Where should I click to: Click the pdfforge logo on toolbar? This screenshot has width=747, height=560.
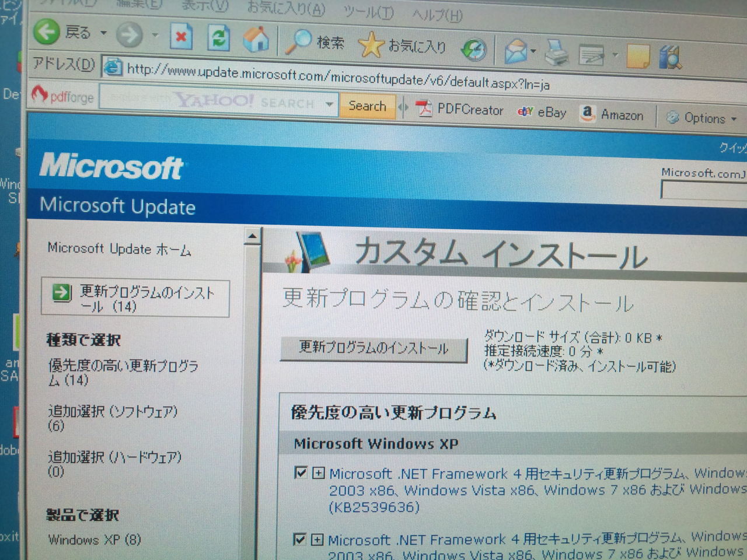coord(62,95)
